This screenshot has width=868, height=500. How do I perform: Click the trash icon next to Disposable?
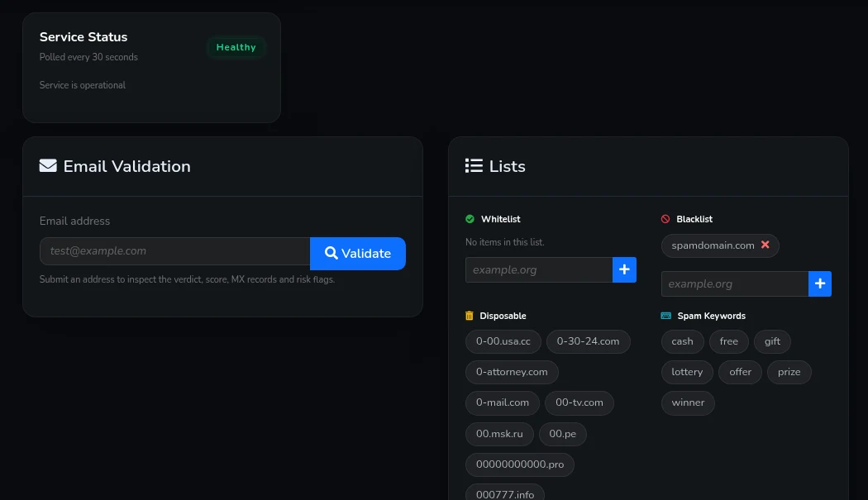tap(470, 316)
